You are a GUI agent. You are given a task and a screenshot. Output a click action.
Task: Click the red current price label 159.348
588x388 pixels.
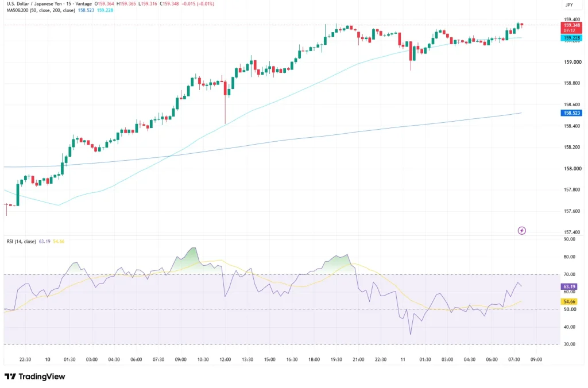pyautogui.click(x=571, y=28)
